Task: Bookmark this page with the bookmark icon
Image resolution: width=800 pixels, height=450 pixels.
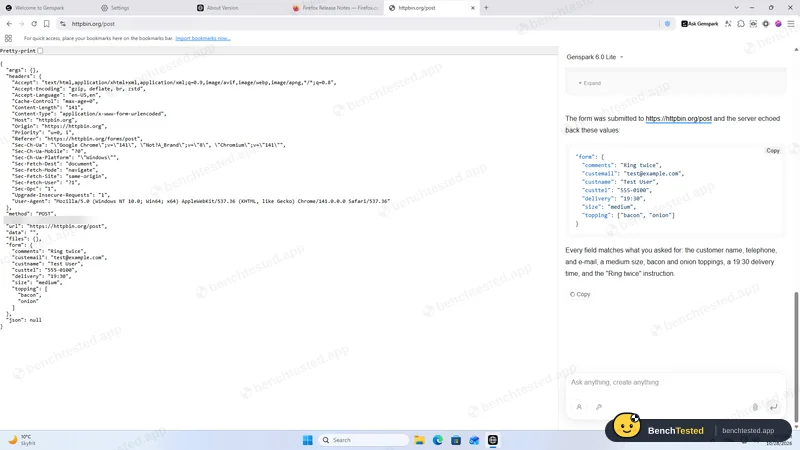Action: [46, 24]
